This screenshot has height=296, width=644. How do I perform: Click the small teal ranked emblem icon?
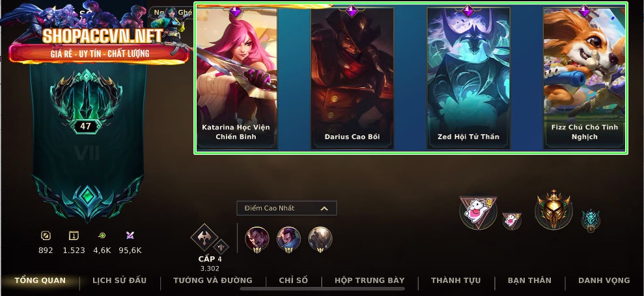tap(591, 220)
